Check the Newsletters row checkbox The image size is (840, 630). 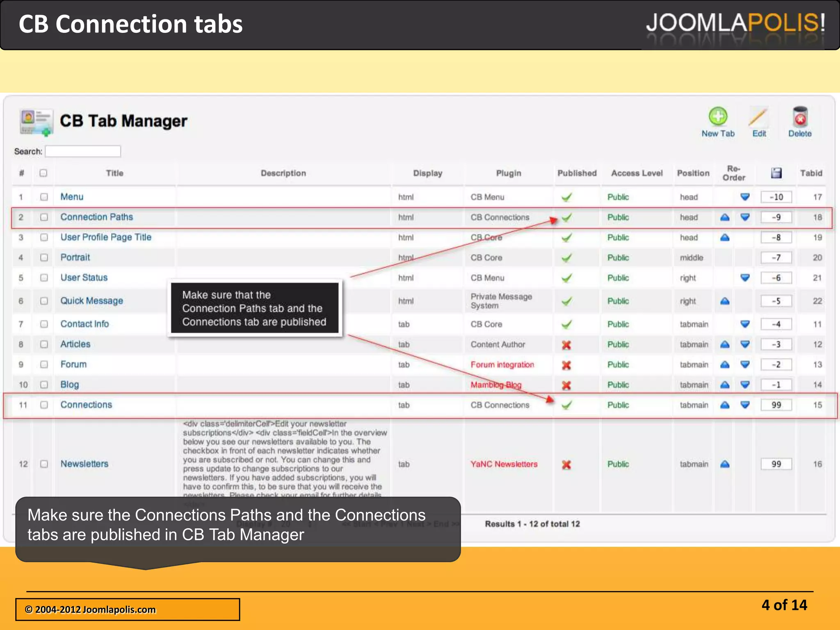(44, 464)
